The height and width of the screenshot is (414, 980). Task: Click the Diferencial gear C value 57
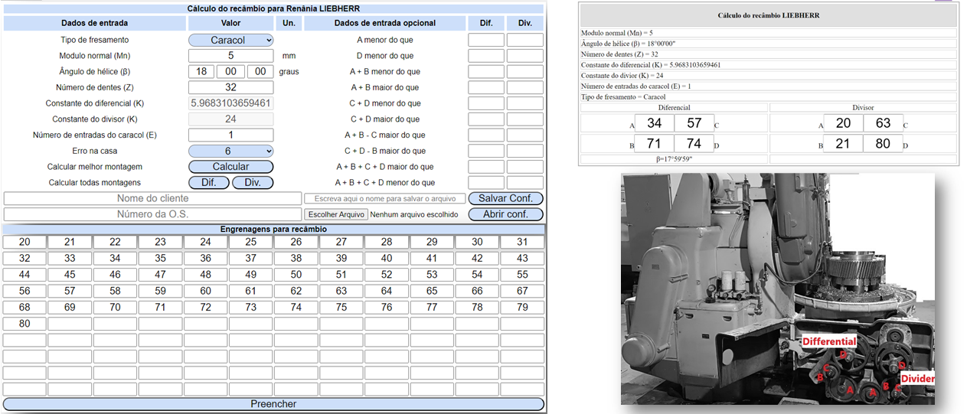pos(694,123)
